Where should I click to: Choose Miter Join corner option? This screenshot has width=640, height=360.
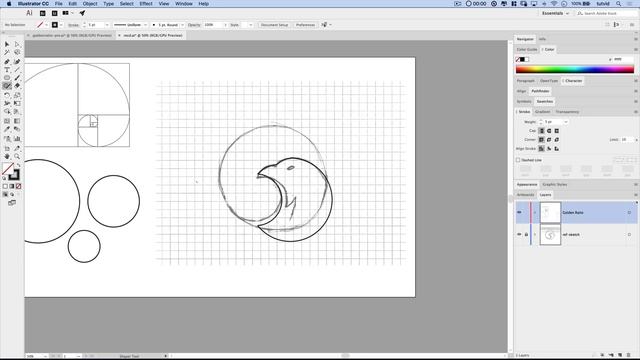click(x=541, y=140)
